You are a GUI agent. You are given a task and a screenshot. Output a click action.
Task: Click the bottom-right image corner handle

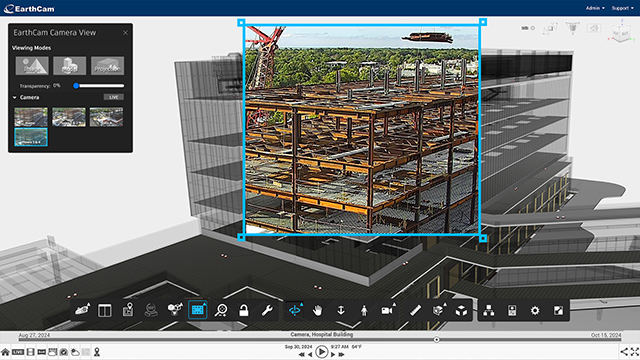click(483, 238)
